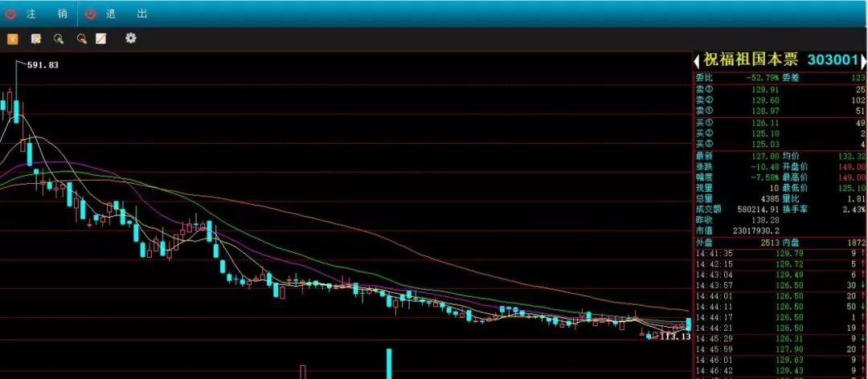The image size is (868, 379).
Task: Click the 113.13 low price label
Action: [x=675, y=336]
